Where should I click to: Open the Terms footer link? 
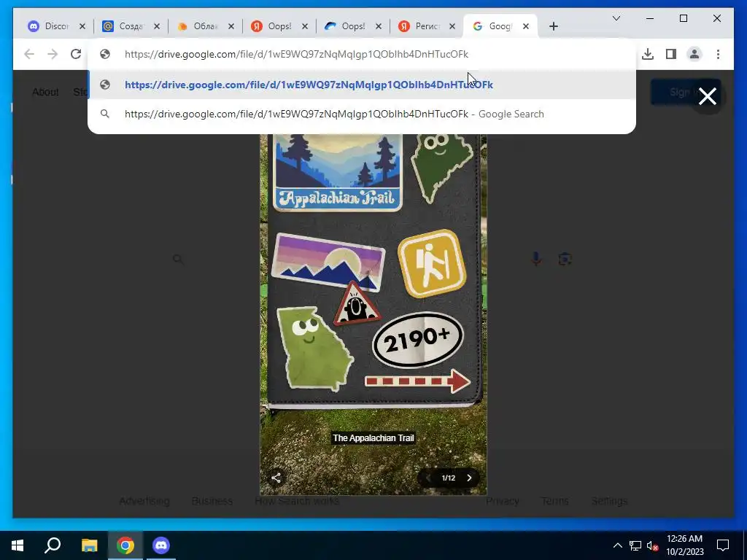[x=555, y=501]
